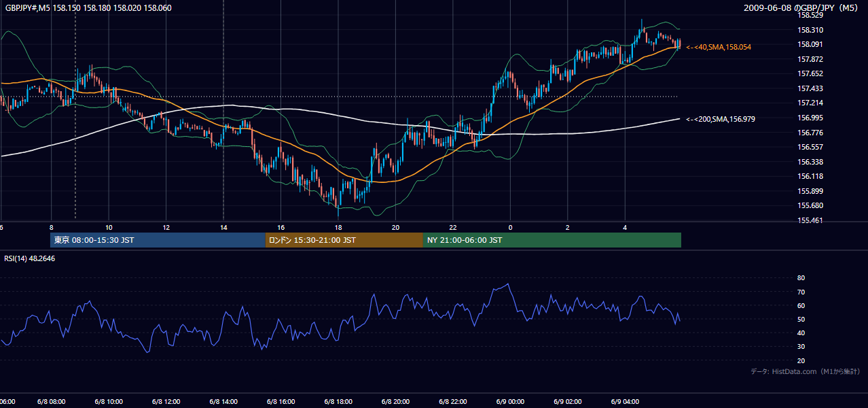868x408 pixels.
Task: Click the 6/9 02:00 time axis label
Action: coord(567,401)
